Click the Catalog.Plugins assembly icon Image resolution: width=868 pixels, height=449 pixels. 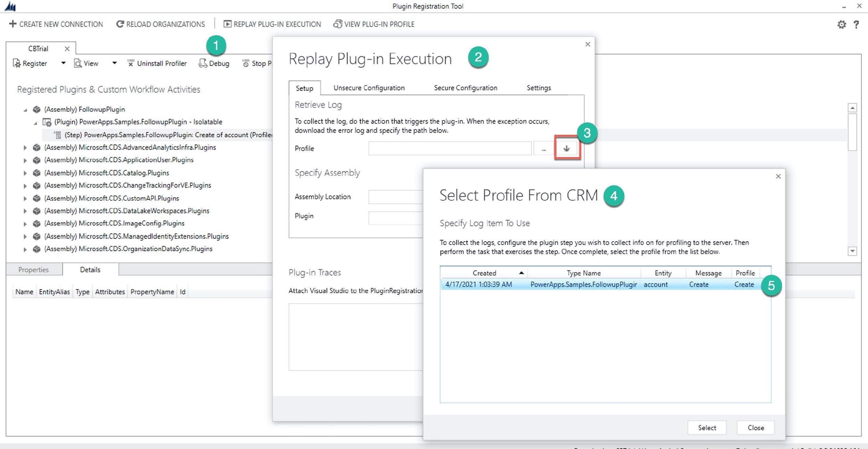[x=36, y=173]
